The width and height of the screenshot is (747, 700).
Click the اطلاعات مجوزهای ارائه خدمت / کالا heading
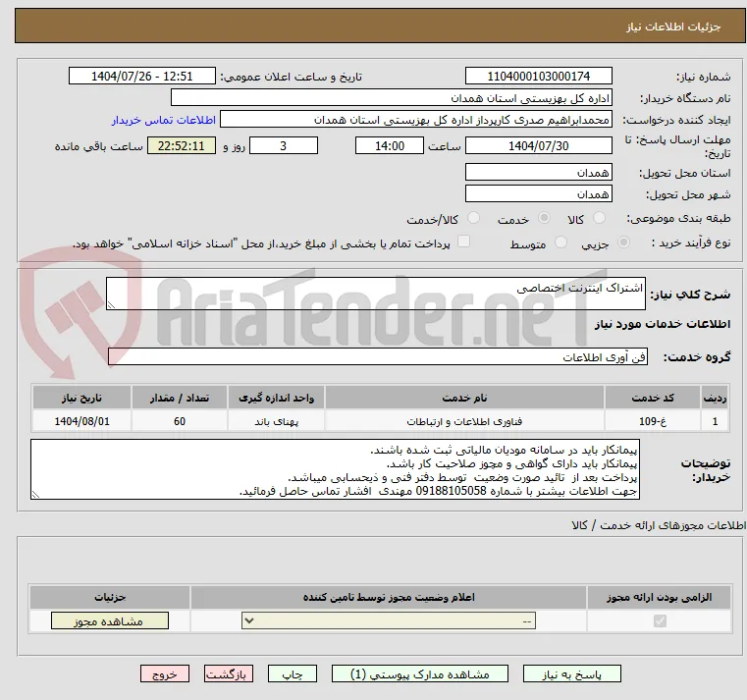659,525
